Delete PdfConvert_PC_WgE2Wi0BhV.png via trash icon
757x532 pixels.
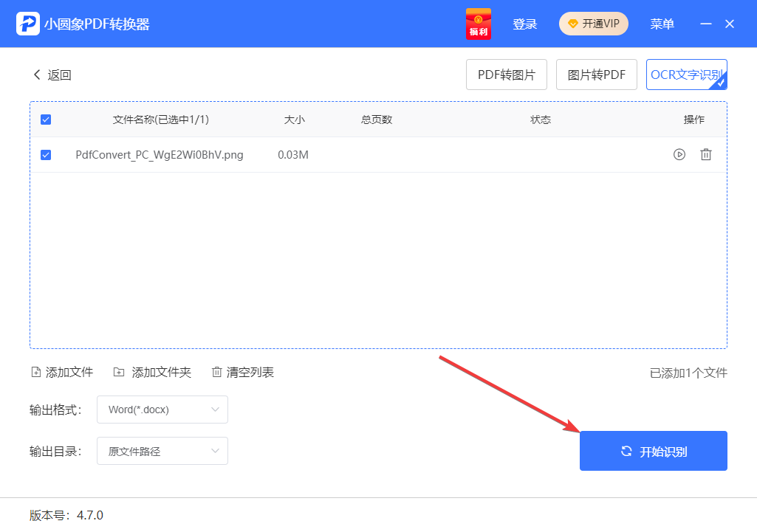(706, 154)
